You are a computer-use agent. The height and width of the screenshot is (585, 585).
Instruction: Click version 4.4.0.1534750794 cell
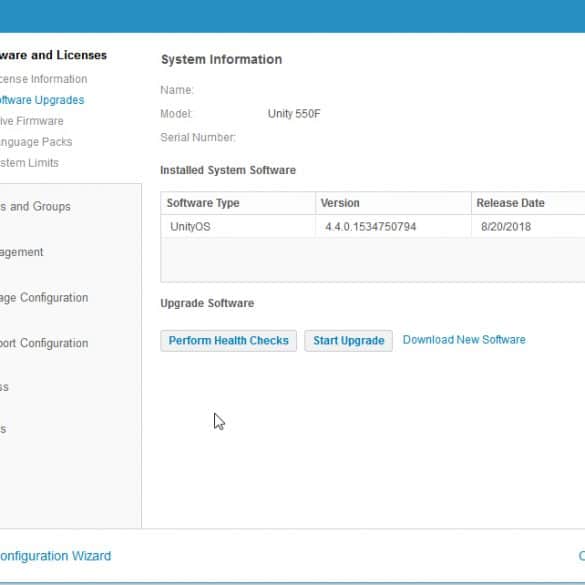pos(370,226)
